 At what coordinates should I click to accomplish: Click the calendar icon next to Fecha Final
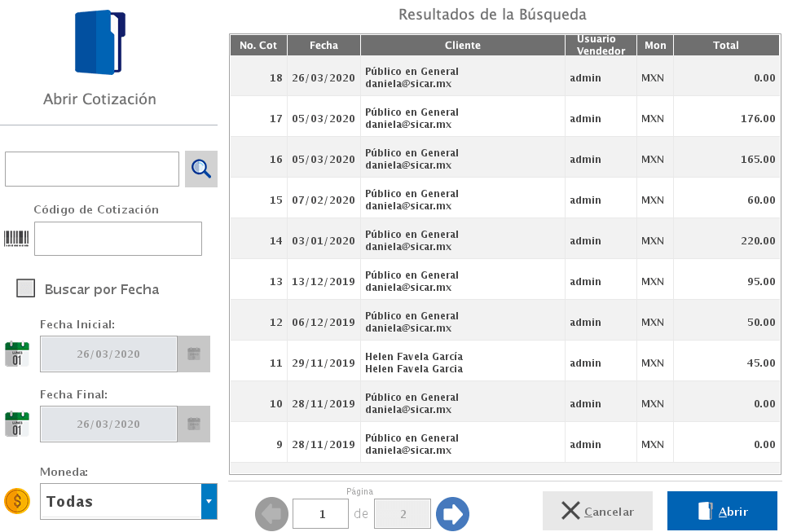click(16, 424)
